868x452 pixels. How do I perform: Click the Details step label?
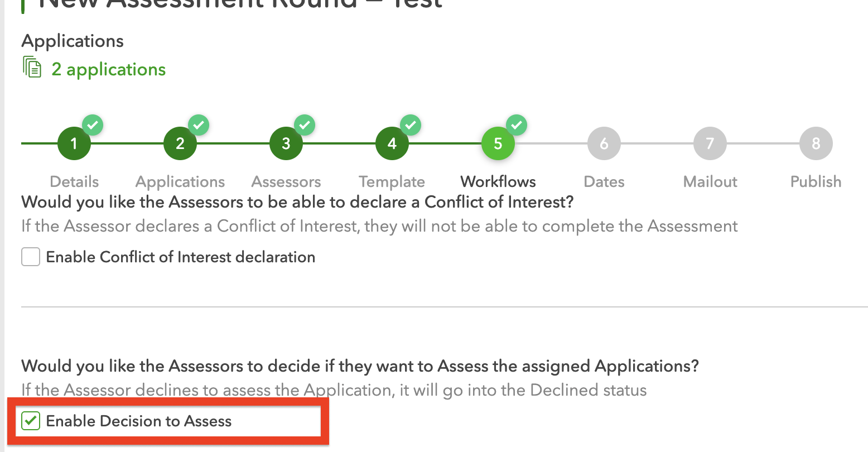pyautogui.click(x=74, y=181)
